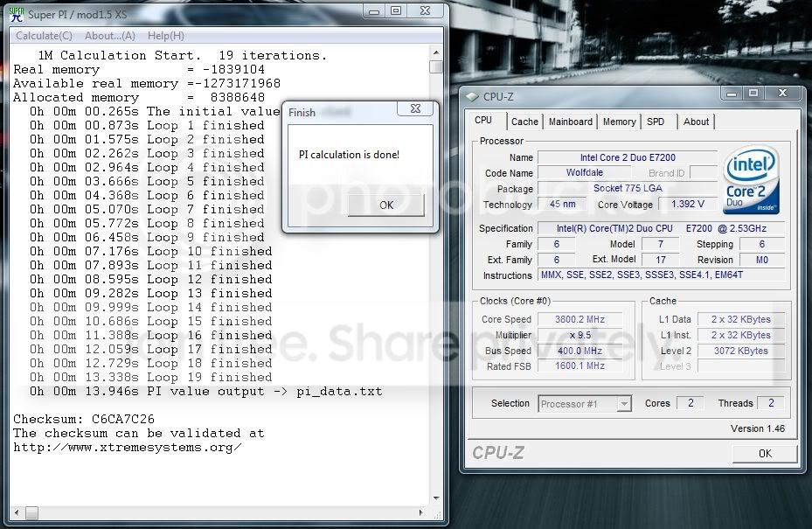
Task: Click the Checksum: C6CA7C26 line
Action: click(x=84, y=419)
